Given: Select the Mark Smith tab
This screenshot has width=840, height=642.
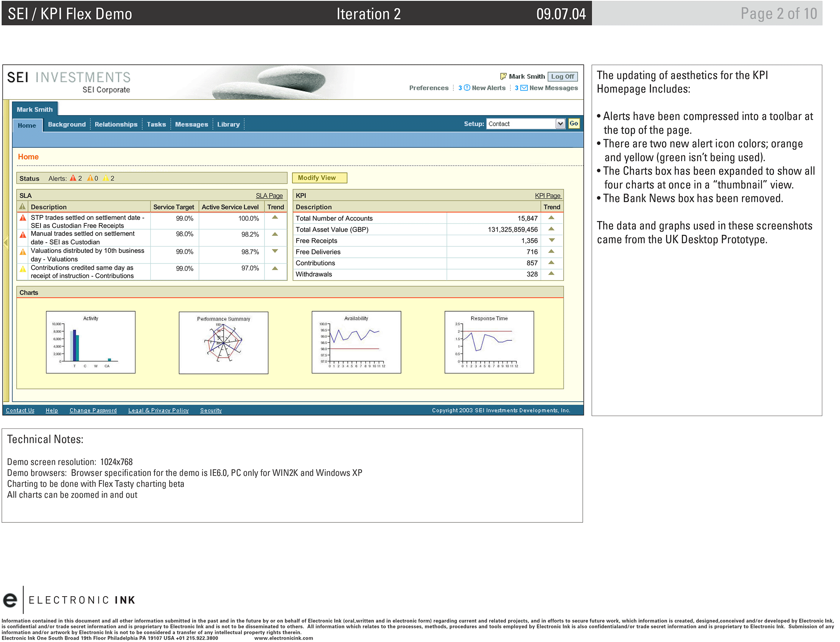Looking at the screenshot, I should click(x=35, y=109).
